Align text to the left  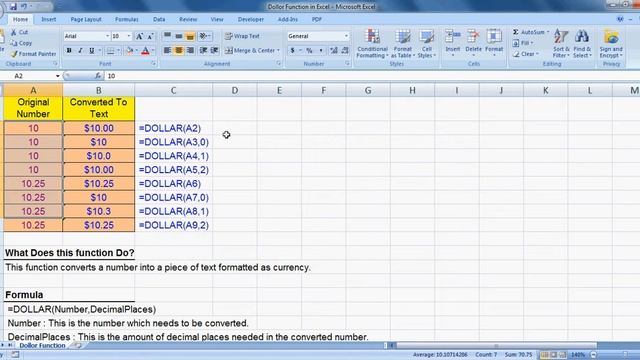167,51
